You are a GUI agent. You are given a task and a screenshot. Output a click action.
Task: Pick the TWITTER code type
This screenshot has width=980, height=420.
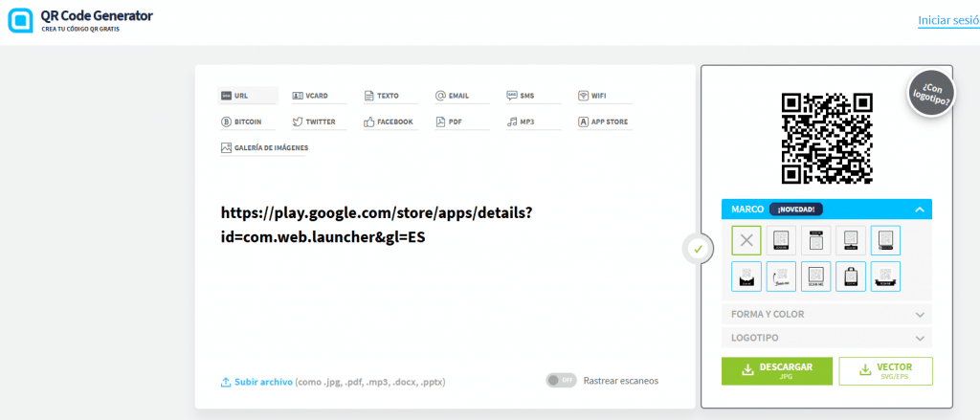(320, 122)
